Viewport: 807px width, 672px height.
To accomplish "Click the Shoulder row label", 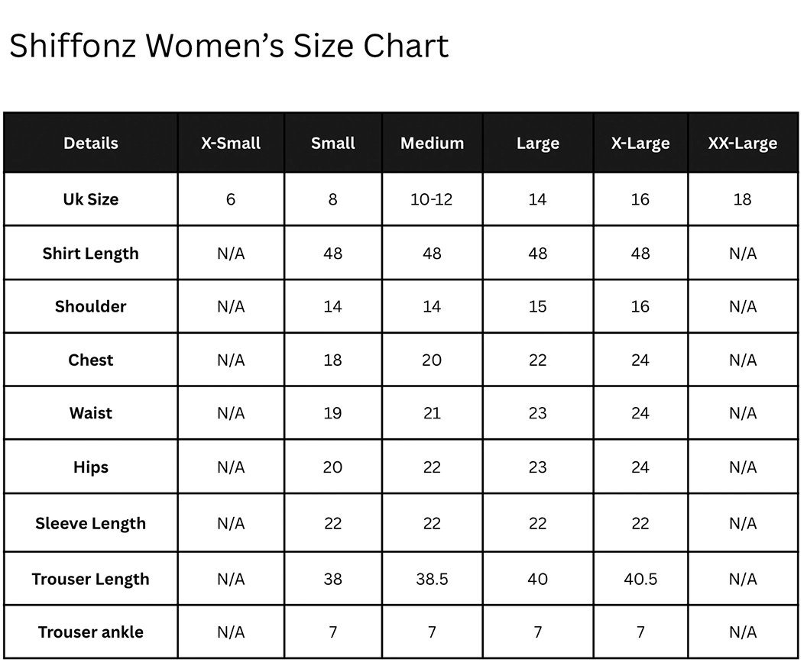I will [91, 306].
